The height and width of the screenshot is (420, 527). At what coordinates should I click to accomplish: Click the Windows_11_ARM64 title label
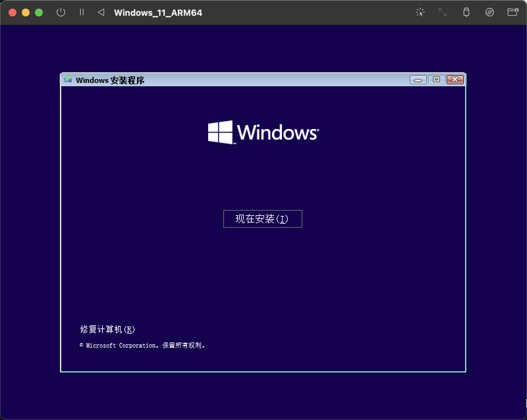click(158, 13)
